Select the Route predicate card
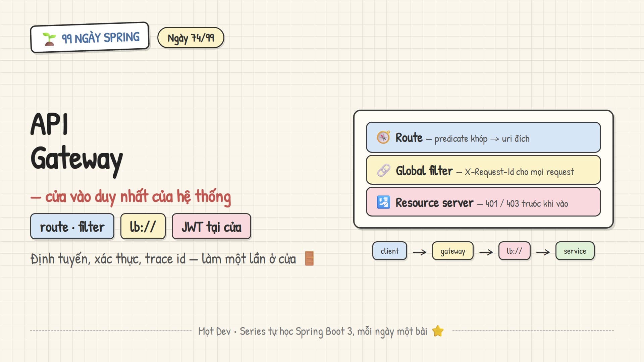The image size is (644, 362). (483, 137)
